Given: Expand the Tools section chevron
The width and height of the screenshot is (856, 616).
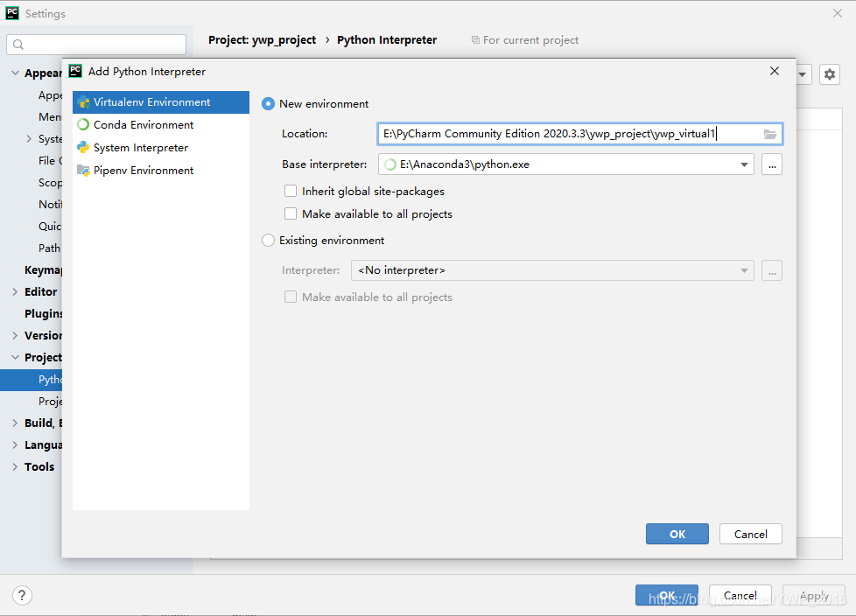Looking at the screenshot, I should click(15, 466).
